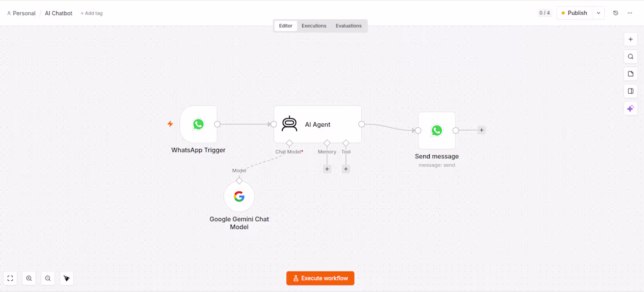Switch to the Editor tab
Screen dimensions: 644x292
pos(286,26)
